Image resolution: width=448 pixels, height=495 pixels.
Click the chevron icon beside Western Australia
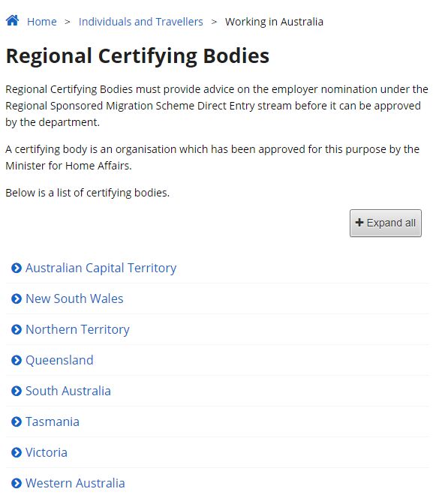point(17,483)
